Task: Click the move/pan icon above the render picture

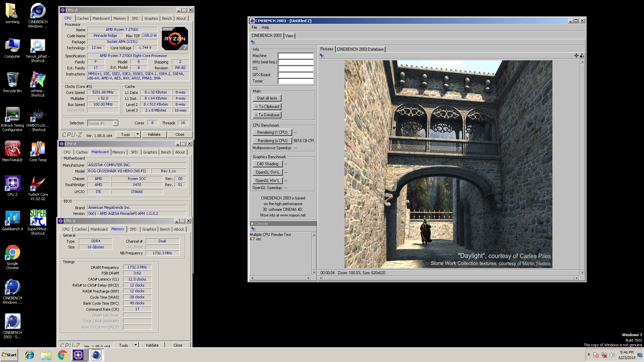Action: (x=576, y=55)
